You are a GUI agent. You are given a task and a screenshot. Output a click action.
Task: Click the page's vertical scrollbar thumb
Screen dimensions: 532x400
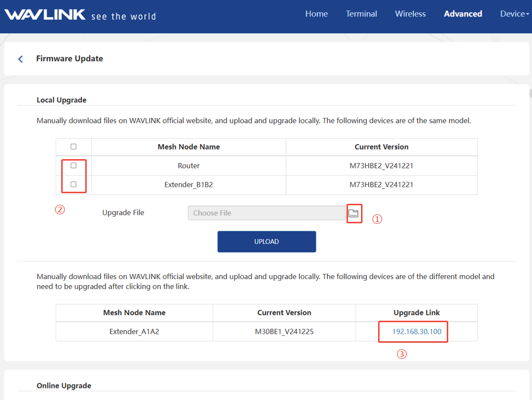(x=529, y=92)
